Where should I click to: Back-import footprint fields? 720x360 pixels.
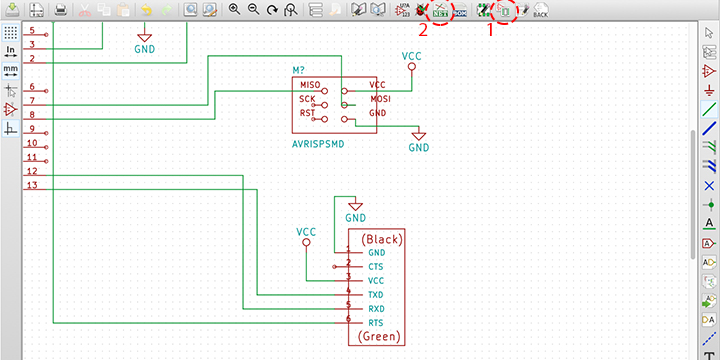point(541,10)
